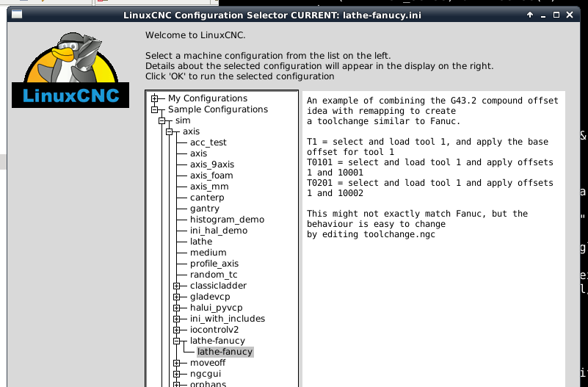This screenshot has width=588, height=387.
Task: Minimize the Configuration Selector window
Action: click(x=543, y=15)
